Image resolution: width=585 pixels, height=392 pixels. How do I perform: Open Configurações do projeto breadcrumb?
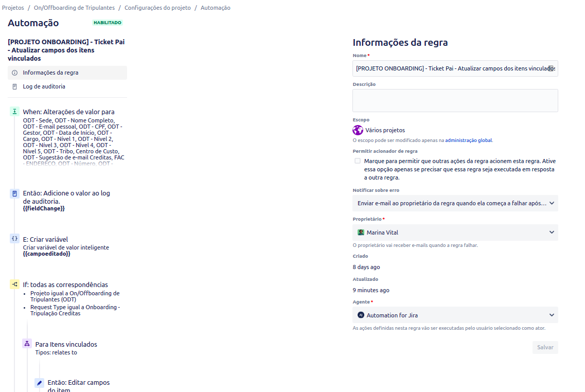(157, 8)
